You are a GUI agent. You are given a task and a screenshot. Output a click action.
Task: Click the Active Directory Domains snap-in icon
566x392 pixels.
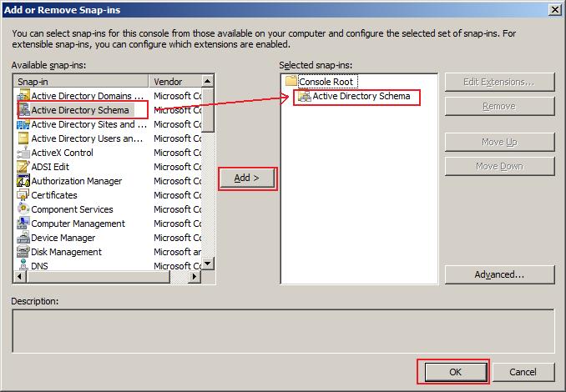23,96
